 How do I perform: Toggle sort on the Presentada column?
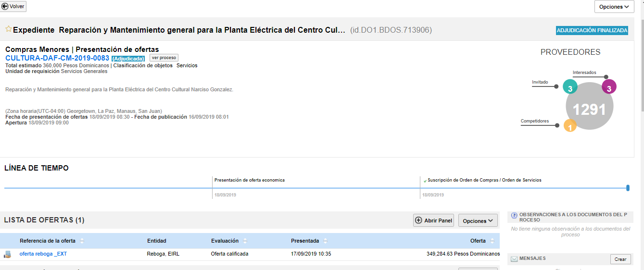coord(325,241)
